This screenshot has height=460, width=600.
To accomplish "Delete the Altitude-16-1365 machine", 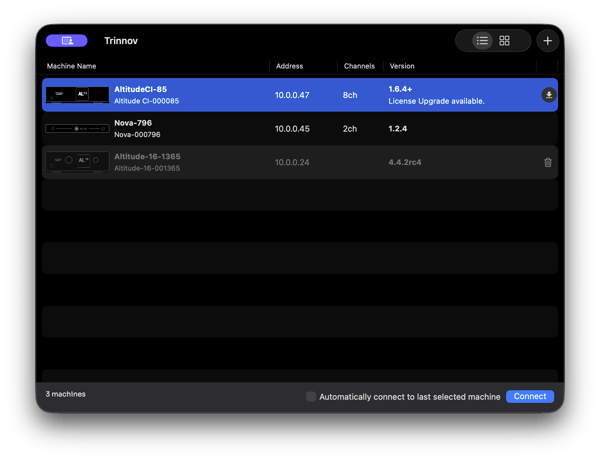I will [547, 162].
